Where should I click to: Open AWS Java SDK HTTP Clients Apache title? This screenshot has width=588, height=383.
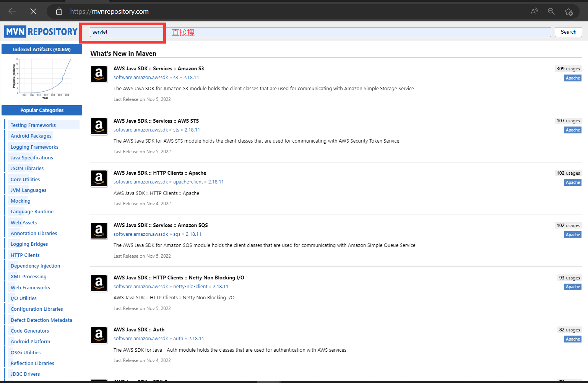tap(160, 173)
